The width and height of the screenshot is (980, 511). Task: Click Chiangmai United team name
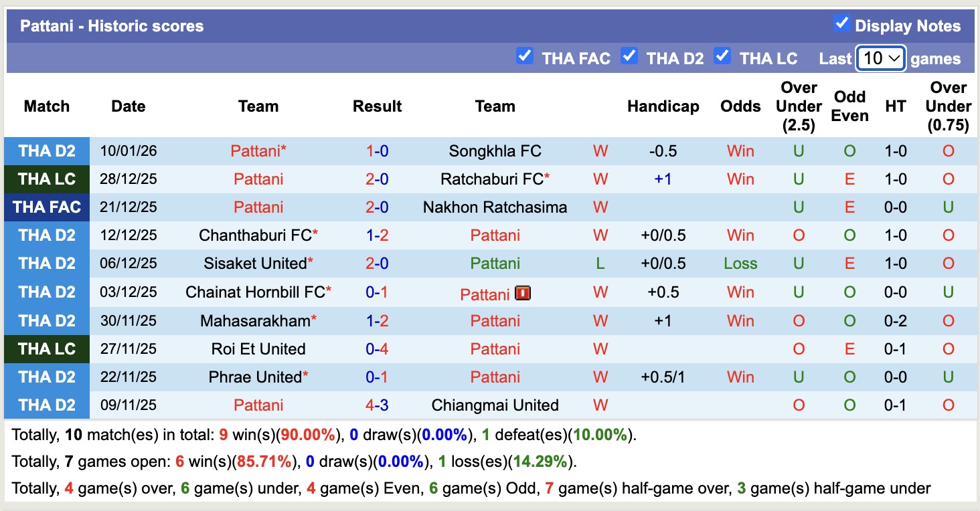[495, 405]
